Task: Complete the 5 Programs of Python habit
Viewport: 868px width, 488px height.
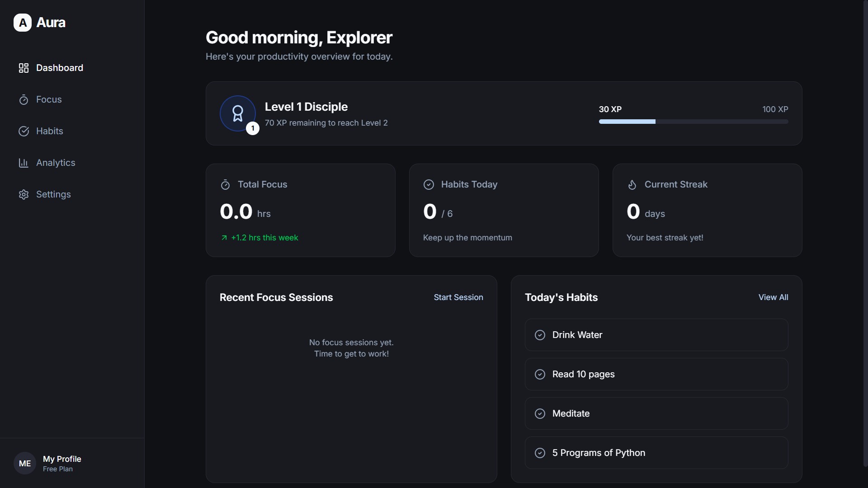Action: (x=540, y=453)
